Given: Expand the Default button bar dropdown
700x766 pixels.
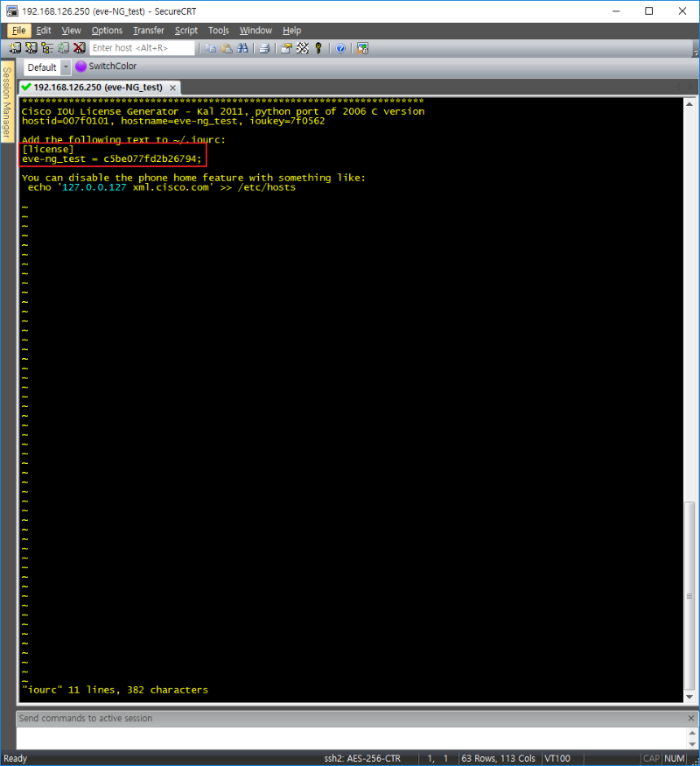Looking at the screenshot, I should pyautogui.click(x=66, y=67).
